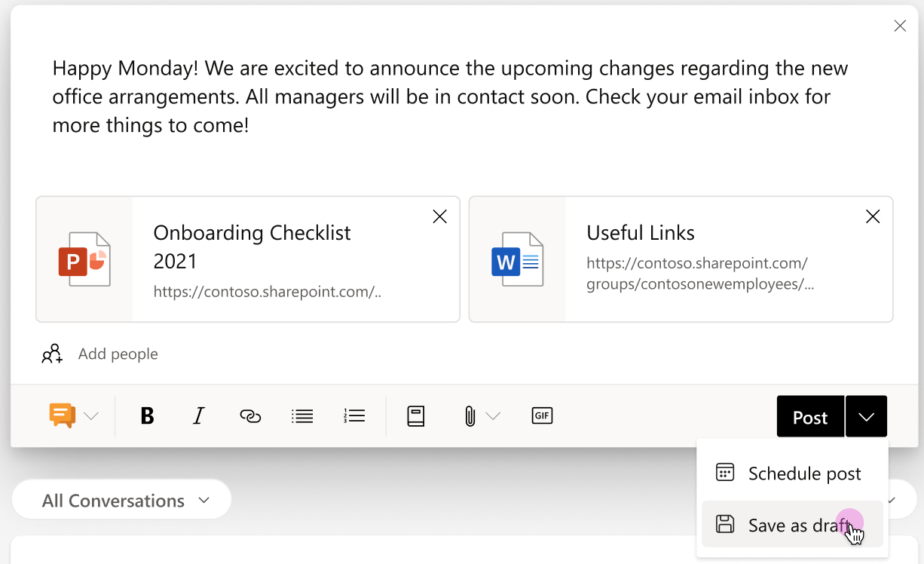Publish the announcement with Post
Viewport: 924px width, 564px height.
809,415
